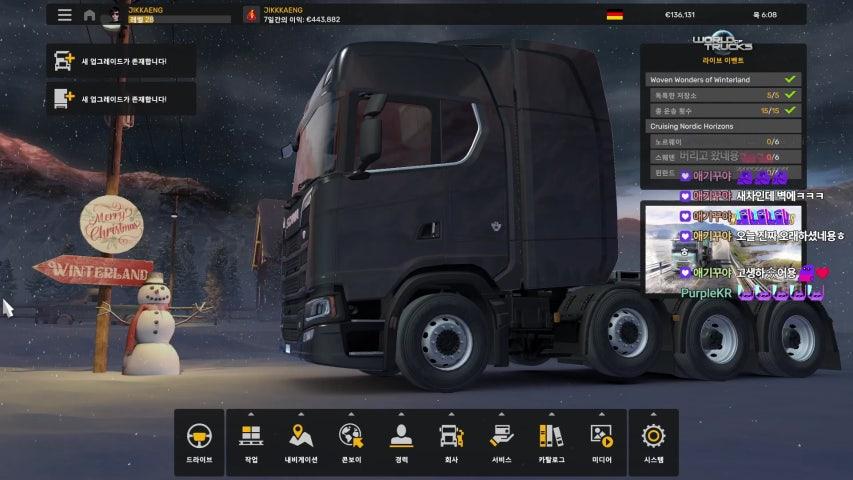Screen dimensions: 853x480
Task: Open the Catalog (카탈로그) books icon
Action: 551,437
